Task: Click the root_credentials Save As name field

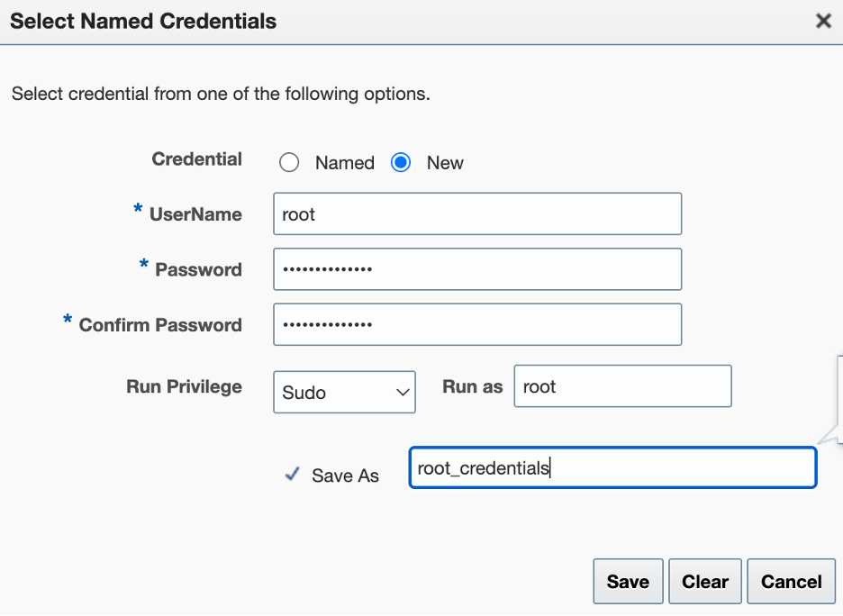Action: tap(612, 468)
